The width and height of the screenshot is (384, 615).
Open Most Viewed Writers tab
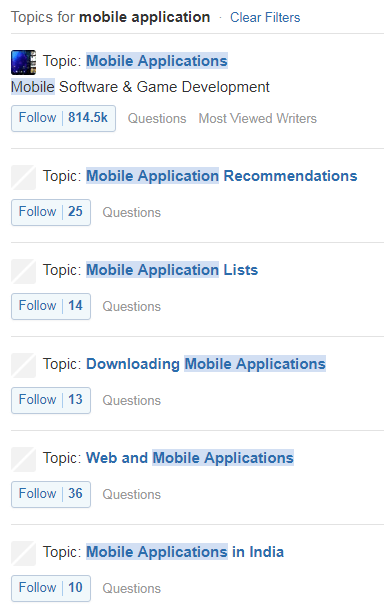click(257, 118)
